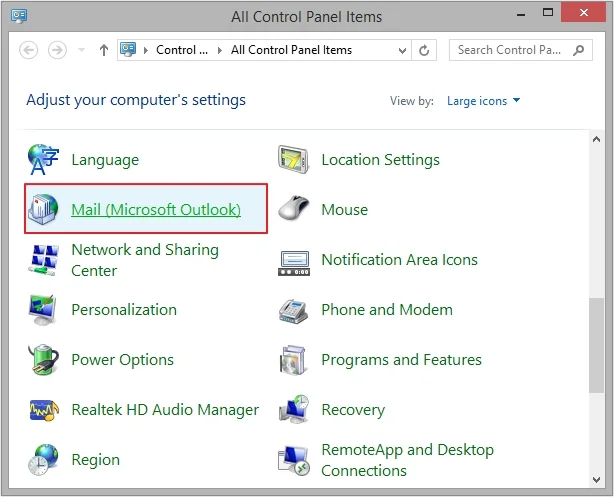Expand the chevron before Control in breadcrumb
Viewport: 614px width, 497px height.
click(x=146, y=50)
